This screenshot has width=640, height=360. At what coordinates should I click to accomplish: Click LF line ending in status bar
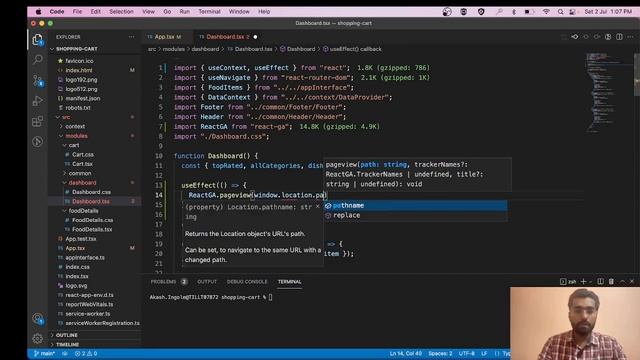point(484,353)
